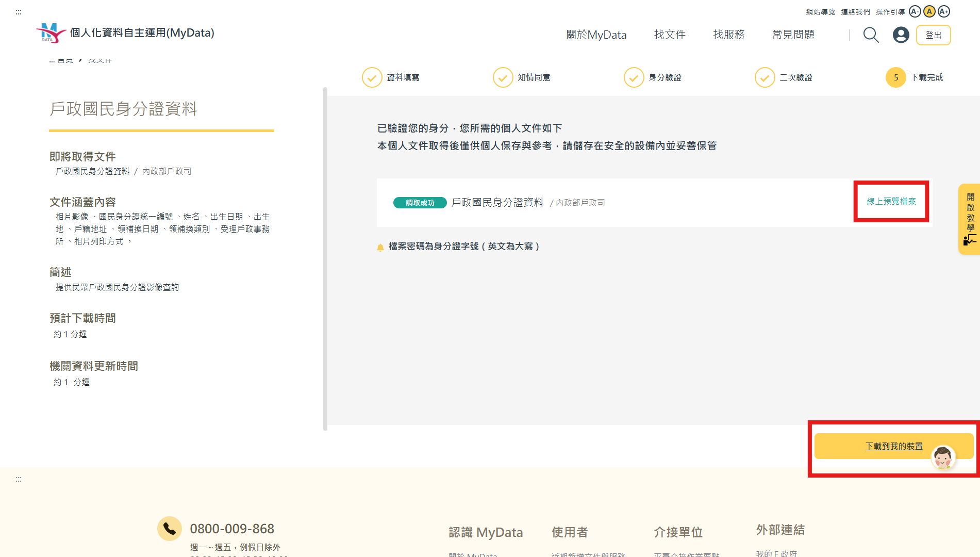The width and height of the screenshot is (980, 557).
Task: Click the site title 個人化資料自主運用(MyData)
Action: coord(142,32)
